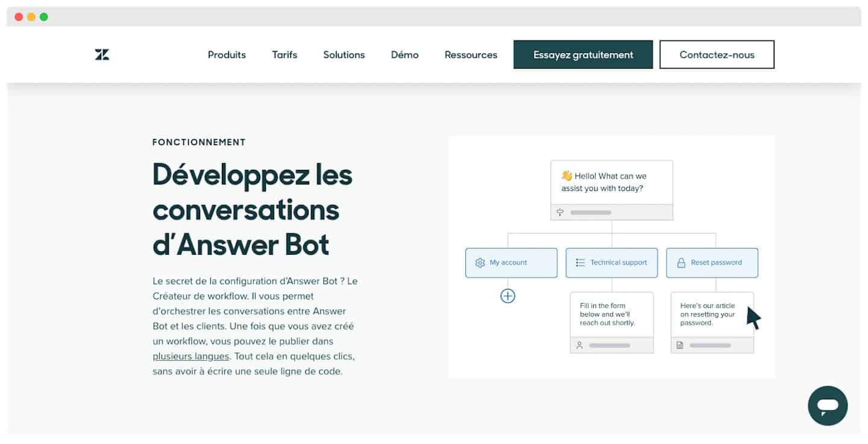Click the waving hand emoji in greeting
Screen dimensions: 868x444
click(567, 176)
